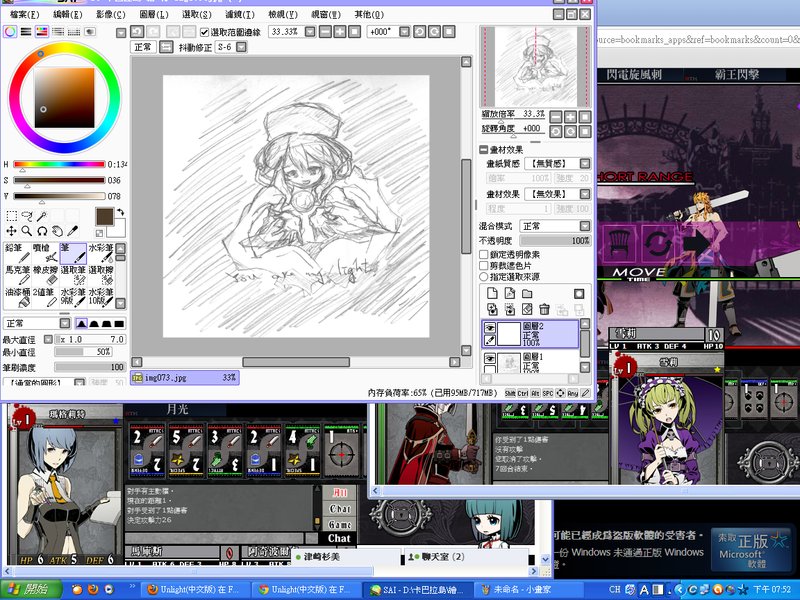Open SAI taskbar button
The image size is (800, 600).
[x=416, y=590]
